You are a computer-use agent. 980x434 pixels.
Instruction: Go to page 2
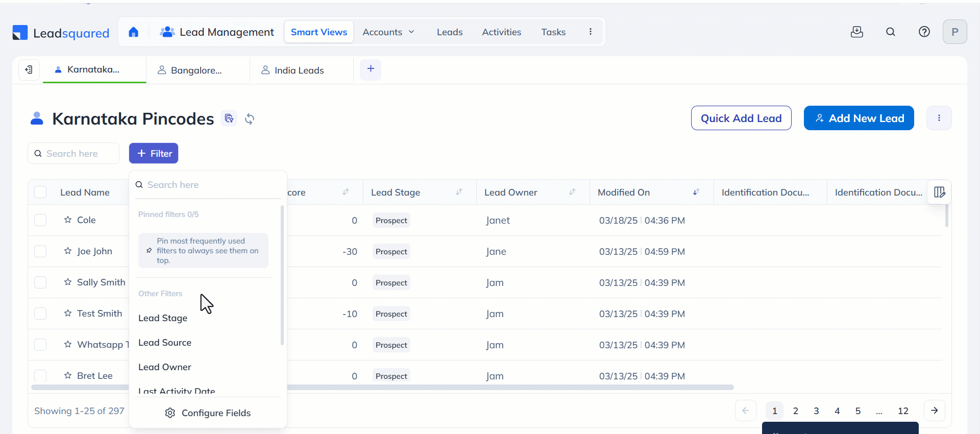click(x=795, y=411)
